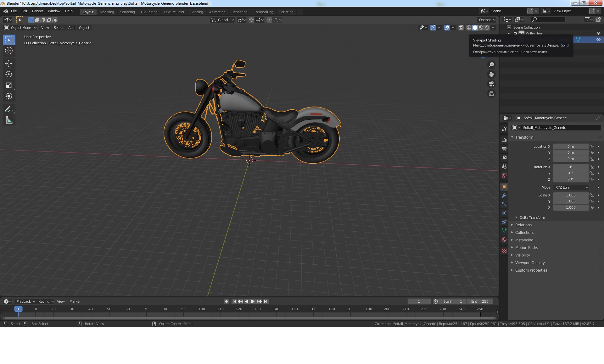Switch to material preview shading

tap(481, 28)
